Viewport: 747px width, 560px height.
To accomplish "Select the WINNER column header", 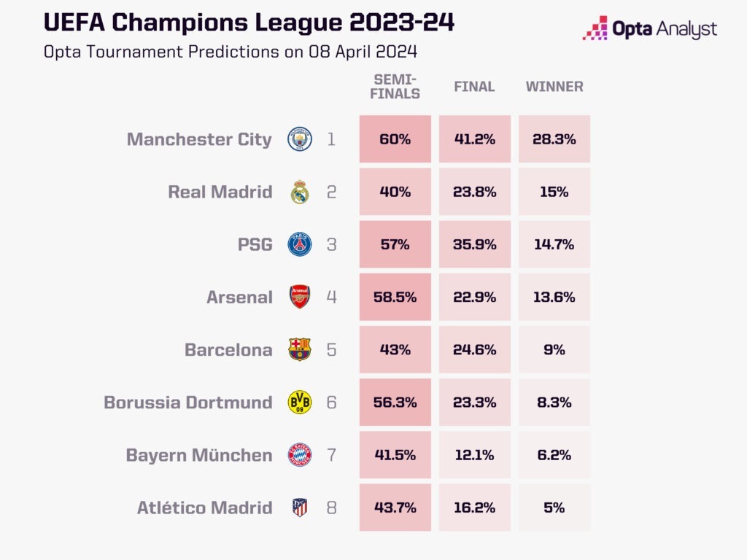I will [x=554, y=87].
